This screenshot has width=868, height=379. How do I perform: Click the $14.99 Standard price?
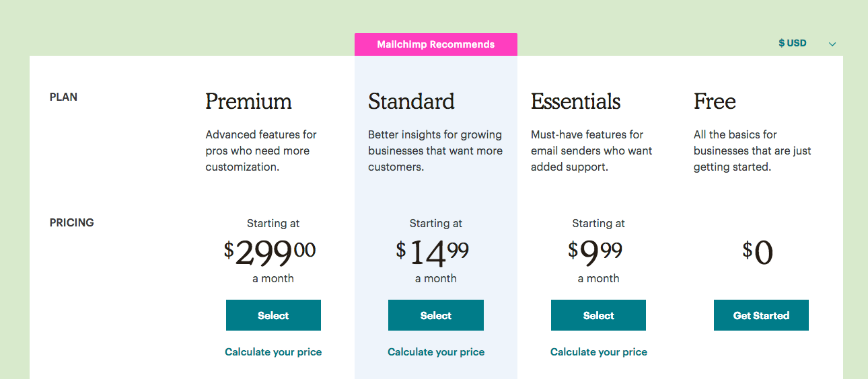pyautogui.click(x=433, y=252)
